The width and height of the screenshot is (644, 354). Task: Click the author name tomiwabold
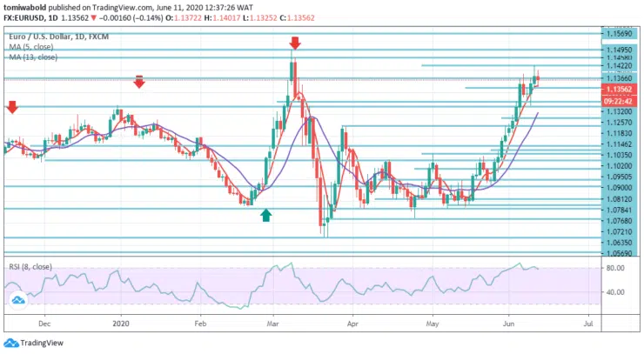(24, 7)
